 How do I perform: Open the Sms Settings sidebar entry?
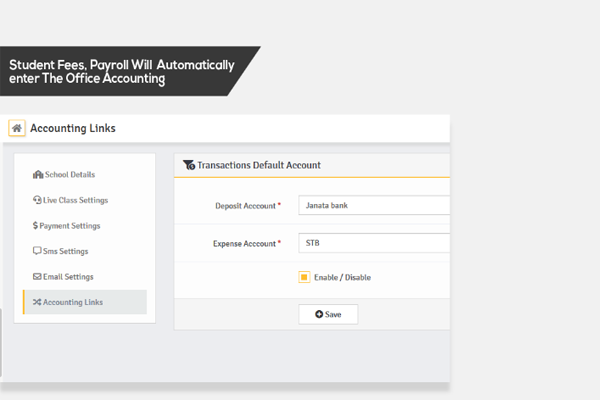(x=66, y=251)
